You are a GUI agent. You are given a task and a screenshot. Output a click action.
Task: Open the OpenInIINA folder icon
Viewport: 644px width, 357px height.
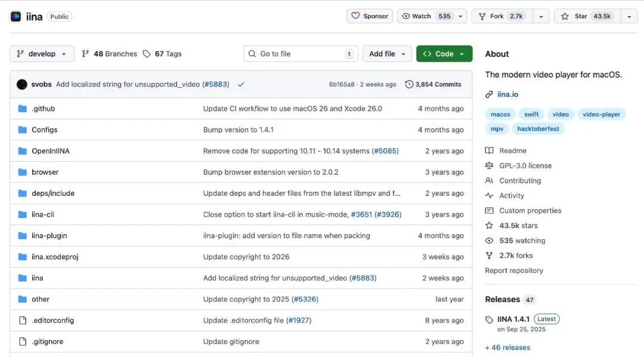pyautogui.click(x=23, y=151)
